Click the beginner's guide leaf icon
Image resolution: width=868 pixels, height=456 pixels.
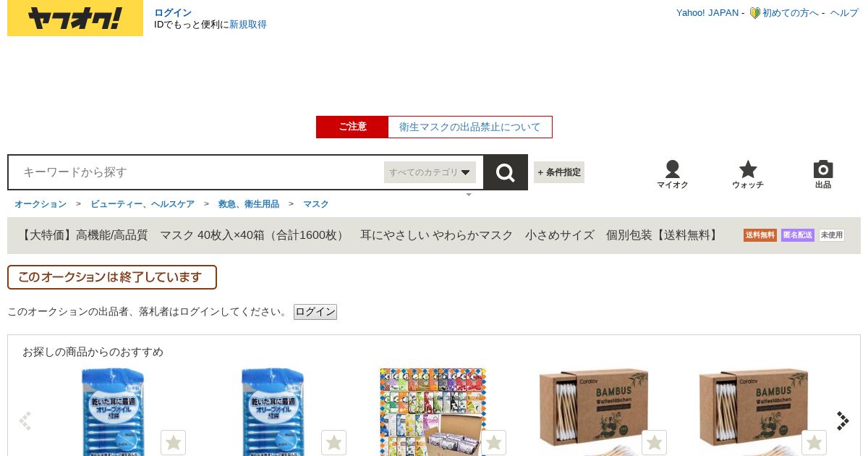(x=754, y=13)
